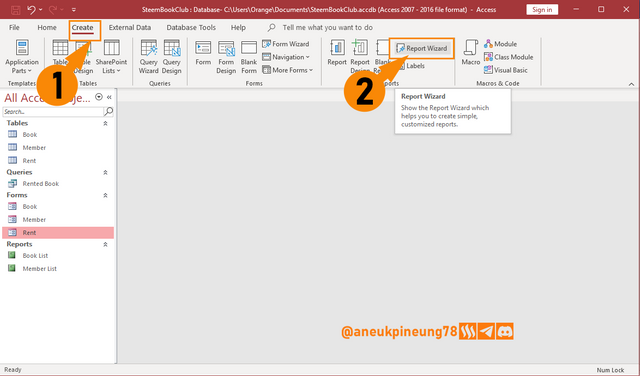Launch the Query Wizard
This screenshot has height=376, width=640.
coord(149,57)
